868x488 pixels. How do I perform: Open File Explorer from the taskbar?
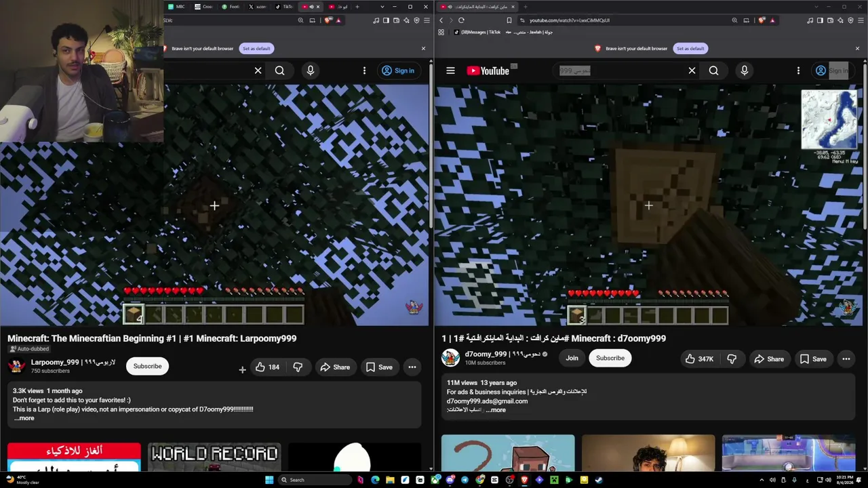[390, 480]
